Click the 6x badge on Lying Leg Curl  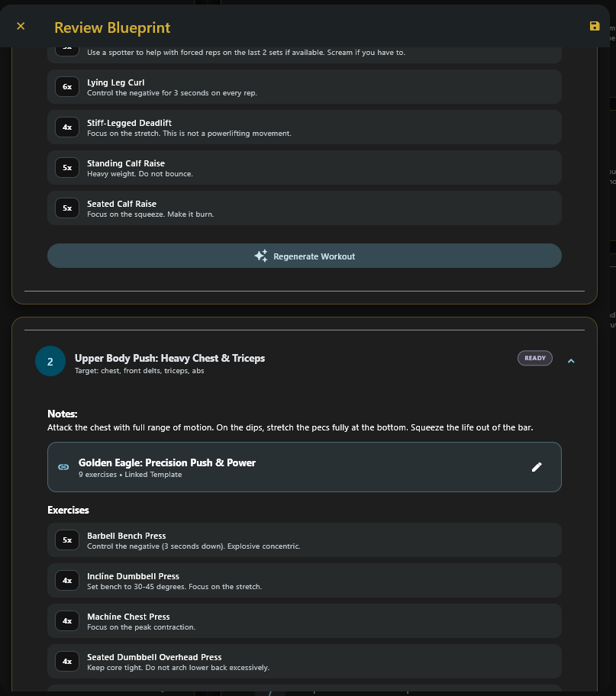point(67,87)
